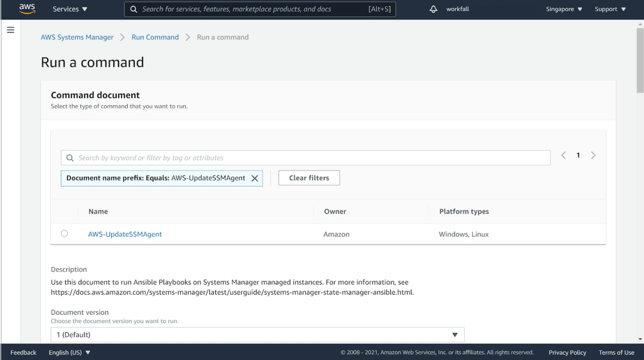Image resolution: width=644 pixels, height=360 pixels.
Task: Select the AWS-UpdateSSMAgent radio button
Action: pyautogui.click(x=64, y=234)
